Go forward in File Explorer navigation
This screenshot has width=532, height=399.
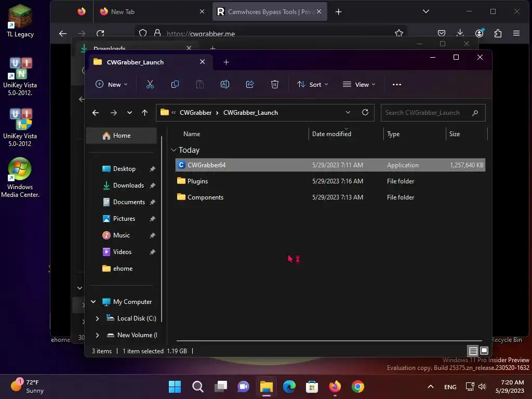[x=114, y=113]
